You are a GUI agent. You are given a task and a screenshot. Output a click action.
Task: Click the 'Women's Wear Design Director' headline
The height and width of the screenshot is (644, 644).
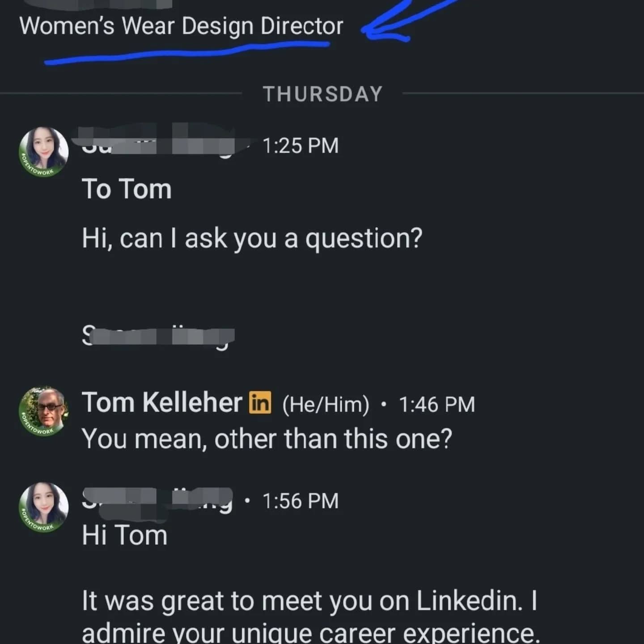[x=181, y=26]
